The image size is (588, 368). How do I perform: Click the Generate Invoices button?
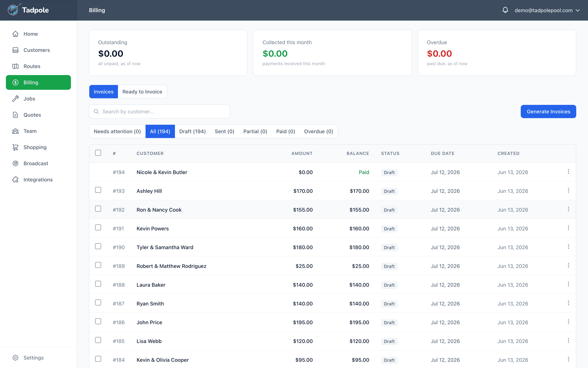click(548, 112)
